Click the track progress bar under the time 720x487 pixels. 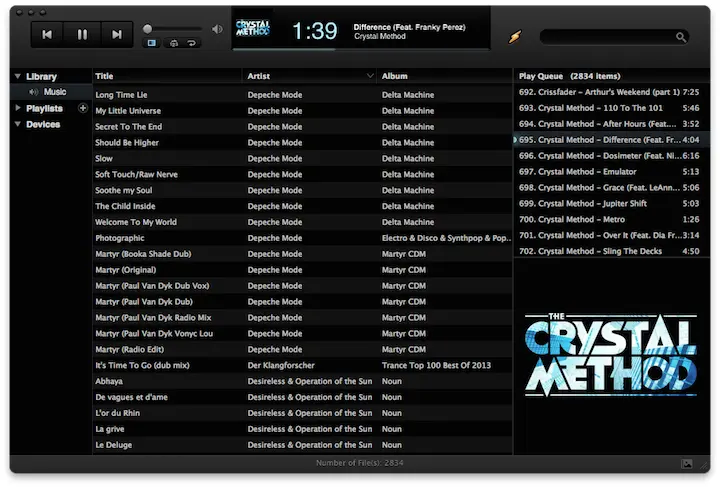pyautogui.click(x=361, y=49)
